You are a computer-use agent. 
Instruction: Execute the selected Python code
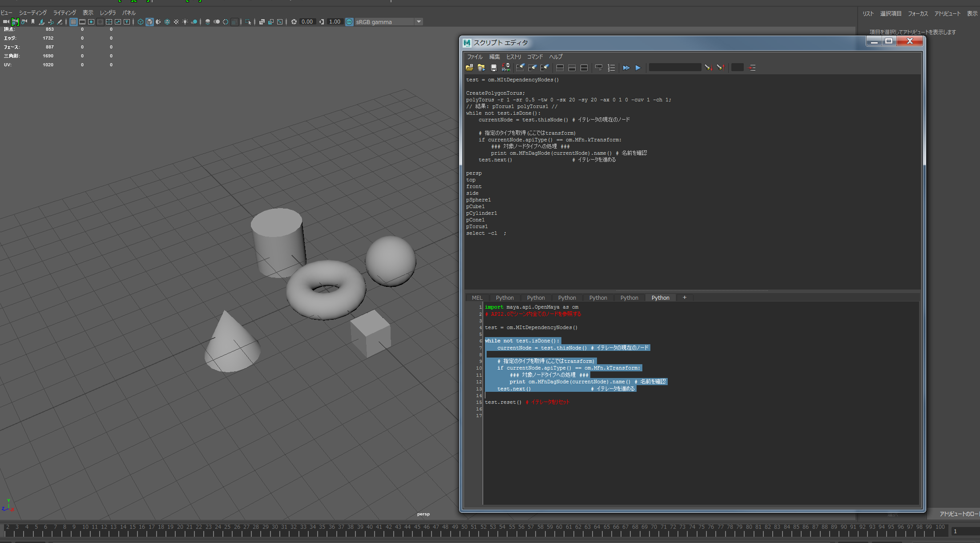coord(638,68)
